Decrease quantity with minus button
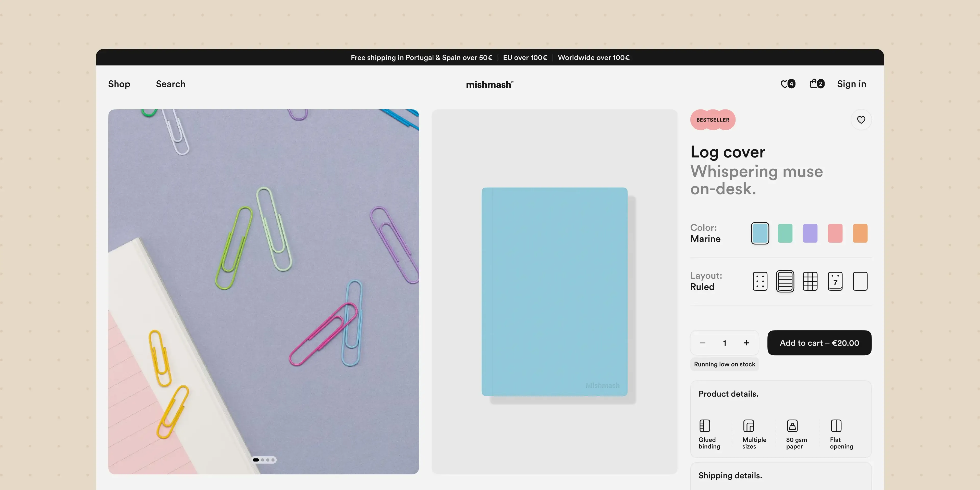 [x=703, y=343]
